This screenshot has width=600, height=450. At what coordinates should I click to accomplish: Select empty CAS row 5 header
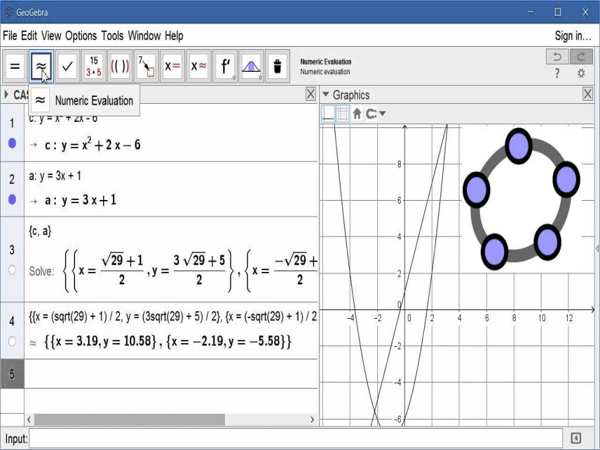12,374
